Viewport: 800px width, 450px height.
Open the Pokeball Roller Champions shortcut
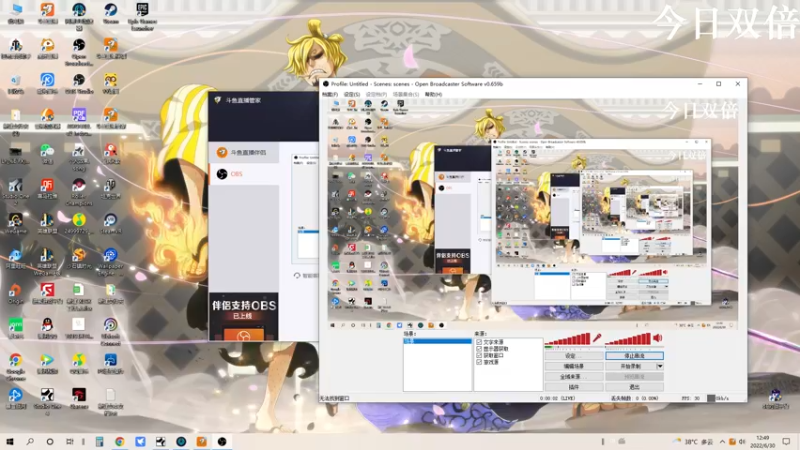tap(79, 191)
